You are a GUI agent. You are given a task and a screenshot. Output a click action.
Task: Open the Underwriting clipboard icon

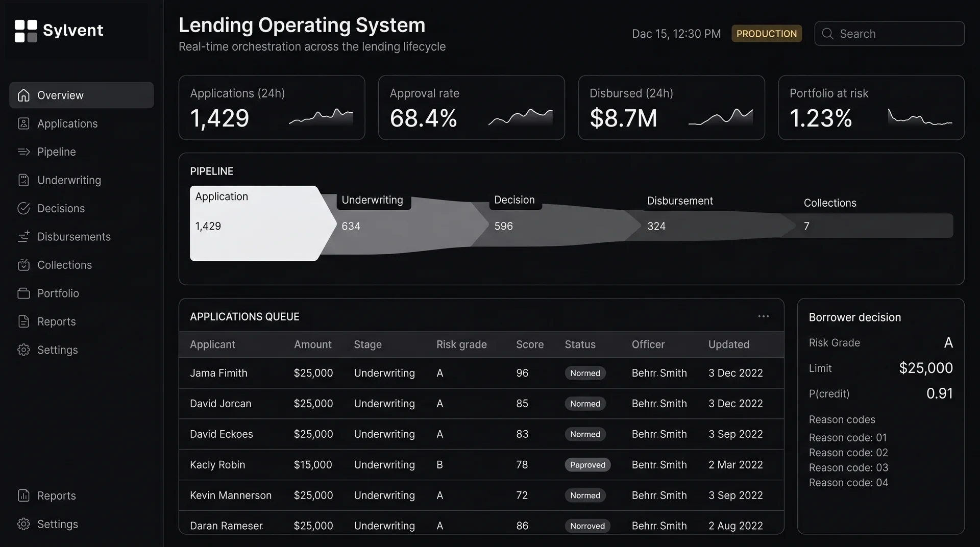pyautogui.click(x=23, y=180)
